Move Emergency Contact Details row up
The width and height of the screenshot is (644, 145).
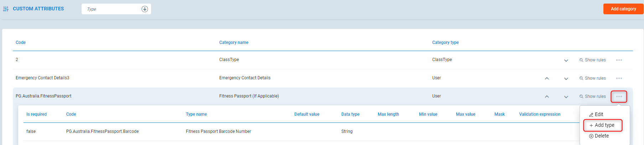coord(547,78)
